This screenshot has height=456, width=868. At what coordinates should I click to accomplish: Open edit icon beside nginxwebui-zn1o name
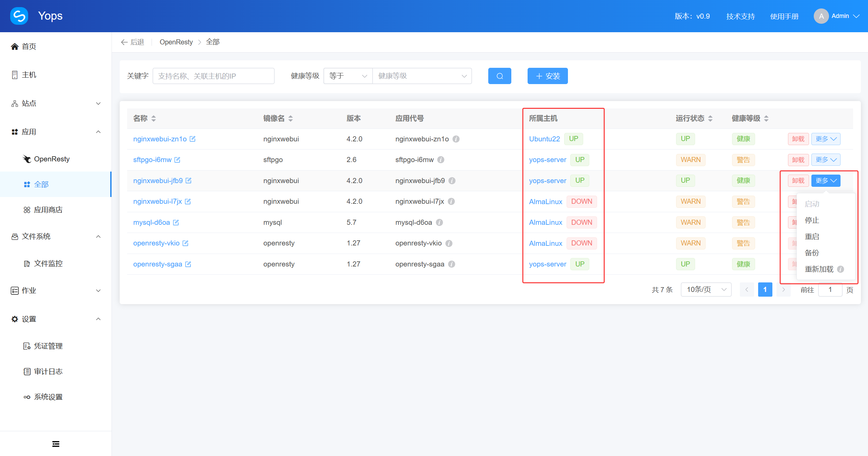193,139
